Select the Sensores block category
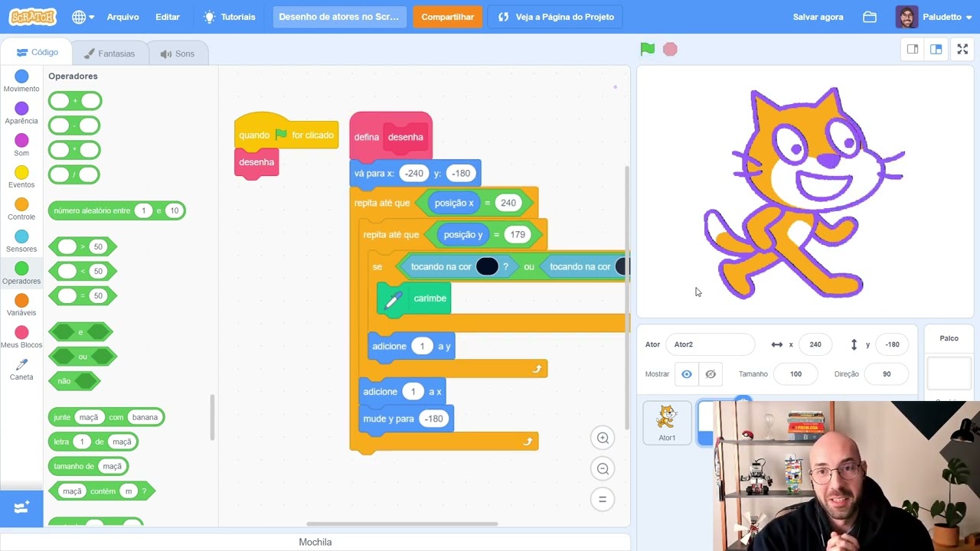The width and height of the screenshot is (980, 551). click(21, 241)
